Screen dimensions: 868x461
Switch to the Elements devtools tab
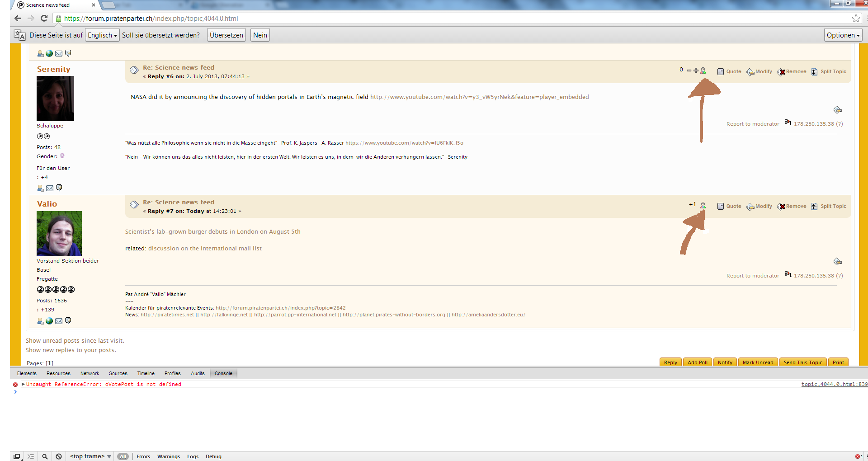tap(27, 373)
